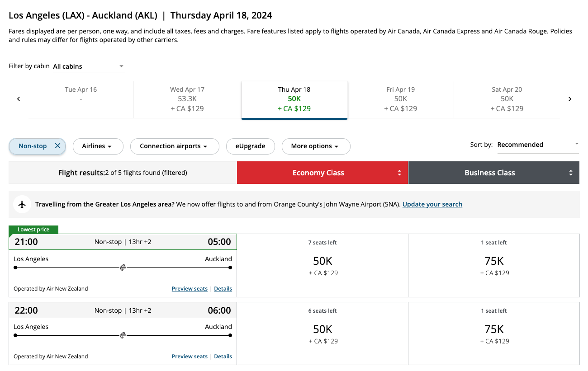
Task: Toggle the eUpgrade filter
Action: tap(250, 146)
